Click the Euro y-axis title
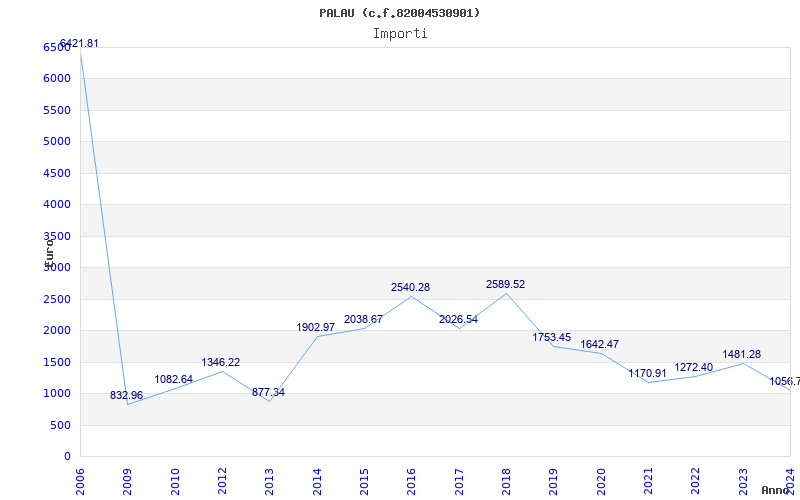 [x=49, y=252]
